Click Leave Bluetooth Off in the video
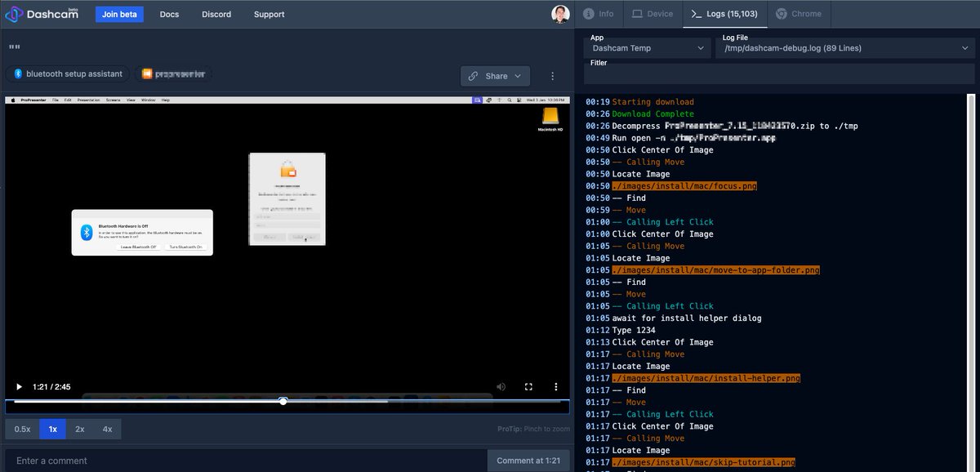This screenshot has height=472, width=980. [138, 247]
